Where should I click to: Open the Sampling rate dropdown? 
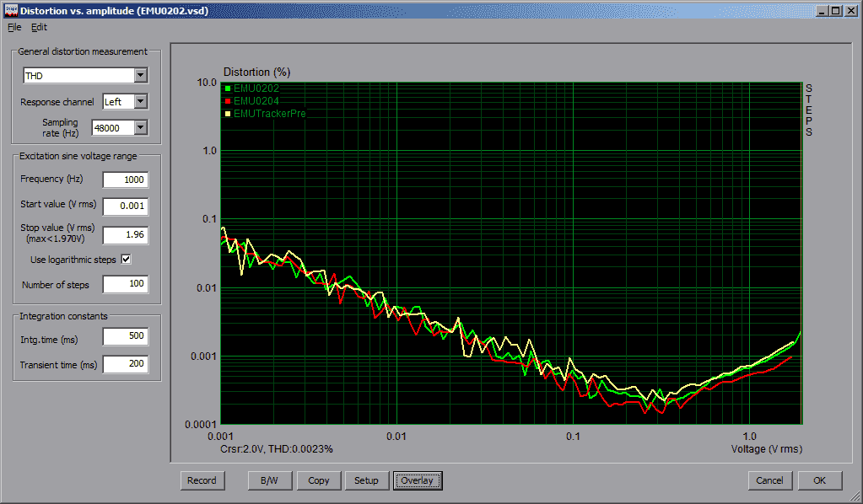pyautogui.click(x=140, y=128)
